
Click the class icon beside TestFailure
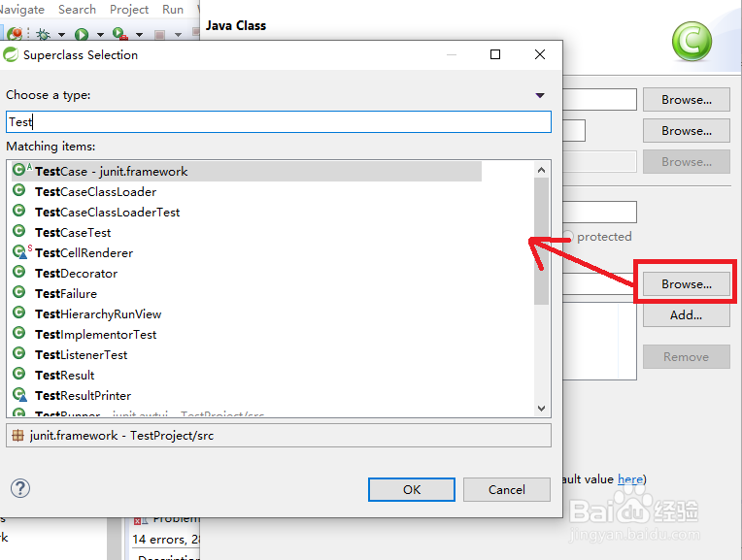[x=18, y=292]
